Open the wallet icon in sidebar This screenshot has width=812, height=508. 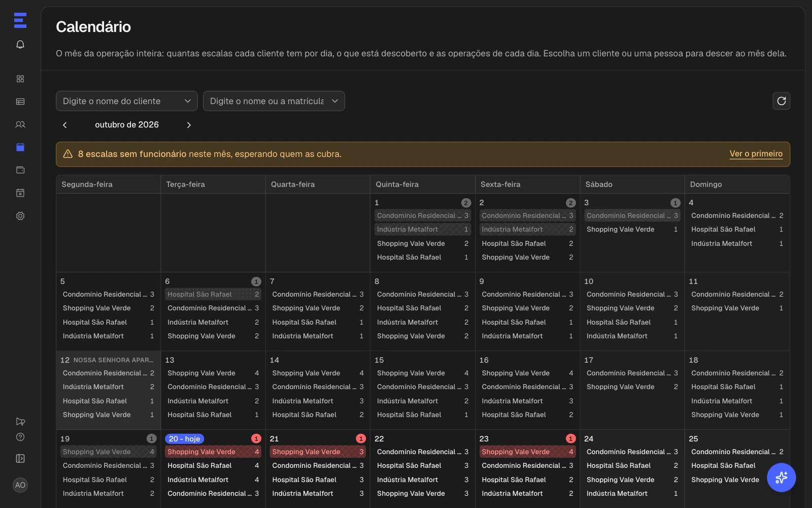coord(20,170)
